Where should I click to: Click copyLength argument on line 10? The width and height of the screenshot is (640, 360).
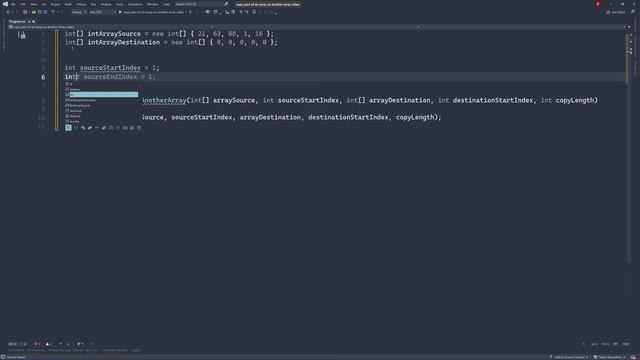click(415, 118)
